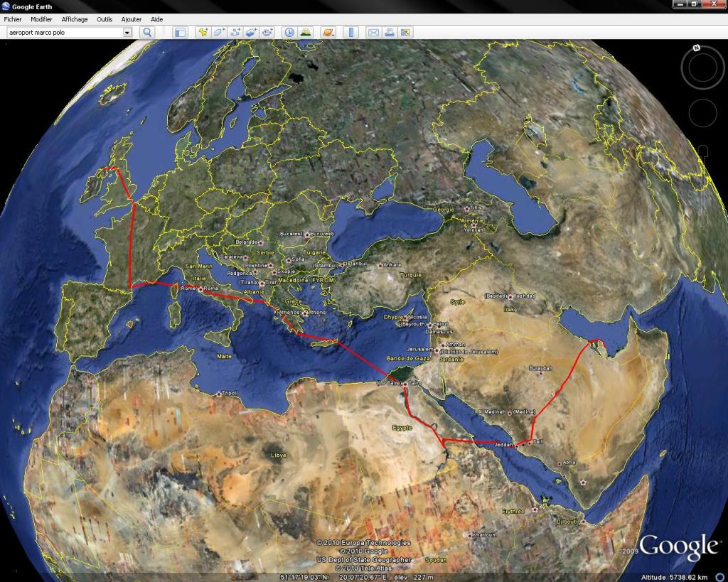This screenshot has width=728, height=582.
Task: Click the N north marker on the compass
Action: pos(697,48)
